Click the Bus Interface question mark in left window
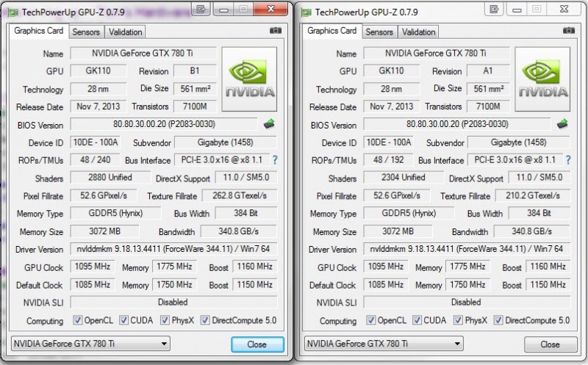Screen dimensions: 588x365 pos(275,160)
